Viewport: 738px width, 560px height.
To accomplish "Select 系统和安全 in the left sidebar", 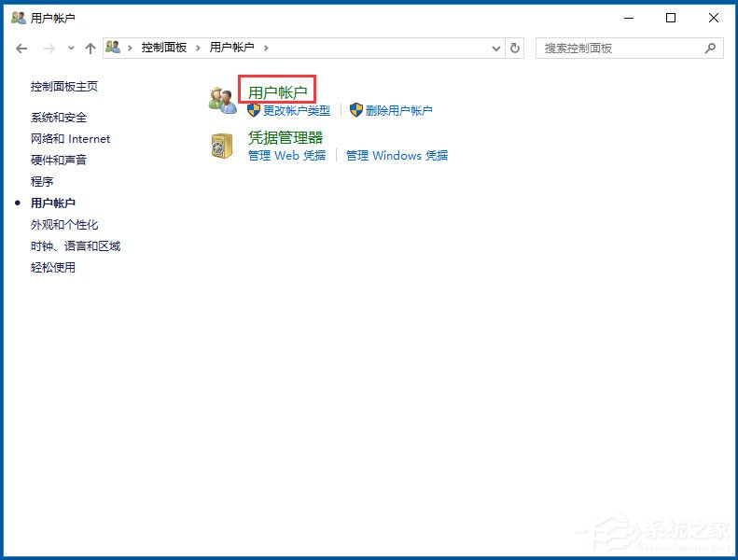I will [59, 118].
